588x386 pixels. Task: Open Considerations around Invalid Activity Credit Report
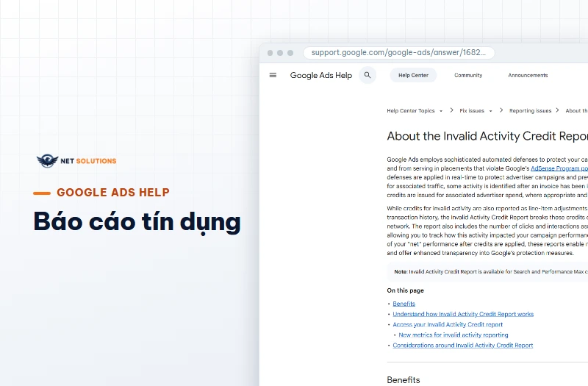pos(463,345)
